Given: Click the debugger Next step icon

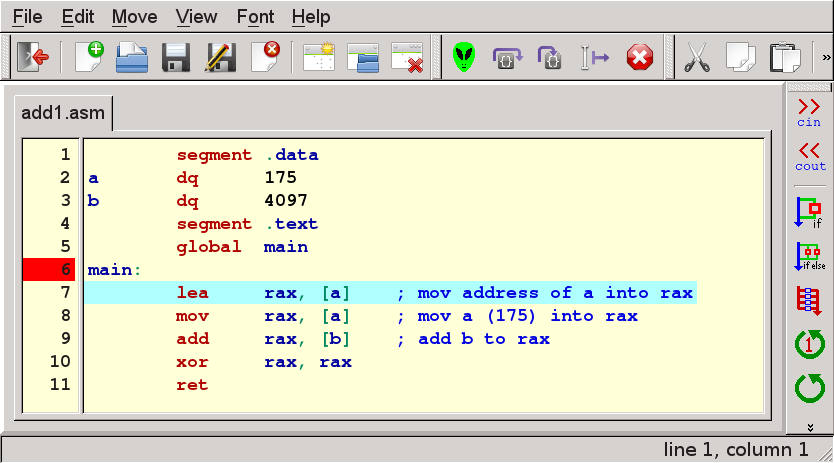Looking at the screenshot, I should point(507,57).
